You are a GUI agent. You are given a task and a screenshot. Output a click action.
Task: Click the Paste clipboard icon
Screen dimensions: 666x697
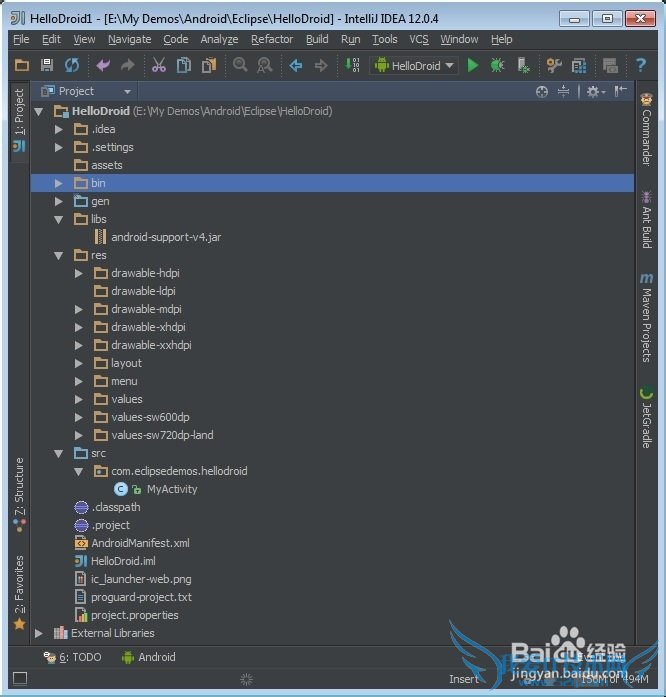coord(209,66)
